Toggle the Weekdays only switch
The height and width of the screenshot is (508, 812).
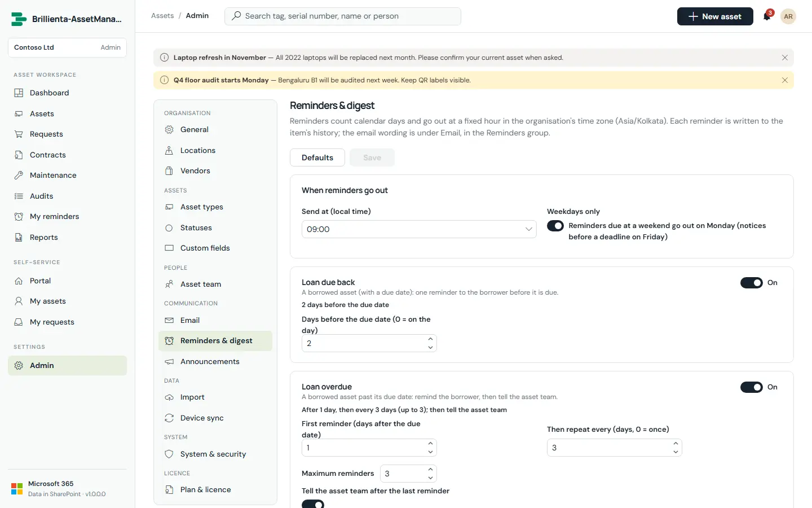click(x=555, y=226)
